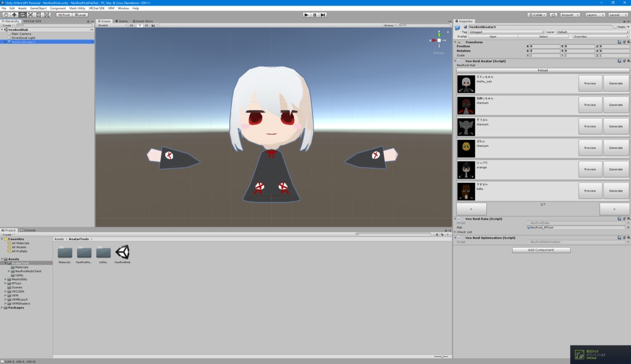Open the Shaded draw mode dropdown
The width and height of the screenshot is (631, 364).
pos(110,25)
